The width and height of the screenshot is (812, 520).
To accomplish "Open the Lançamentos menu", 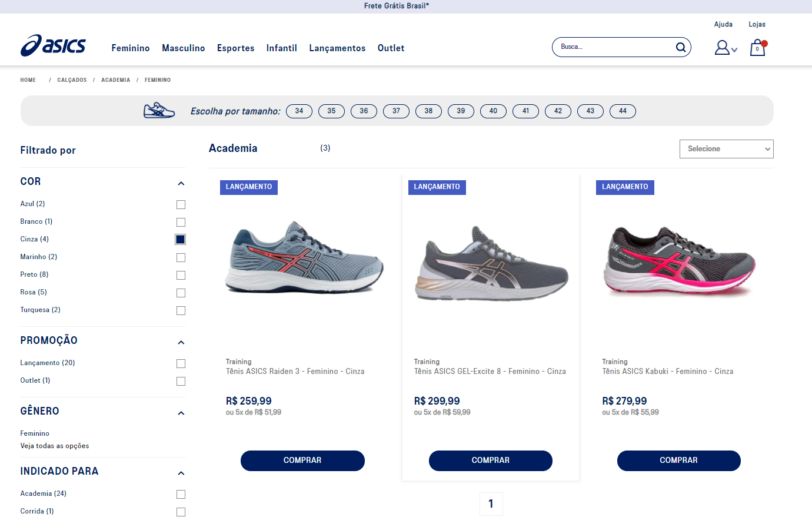I will click(x=338, y=48).
